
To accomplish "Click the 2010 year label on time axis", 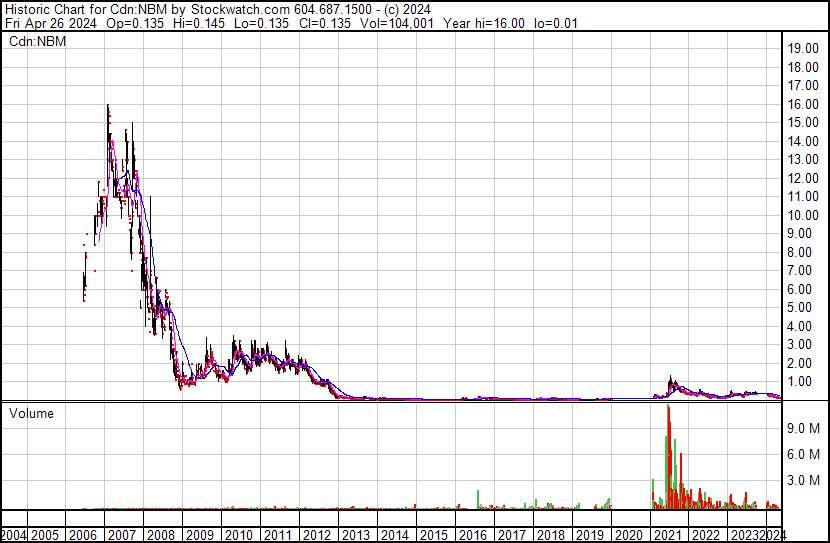I will [x=239, y=535].
